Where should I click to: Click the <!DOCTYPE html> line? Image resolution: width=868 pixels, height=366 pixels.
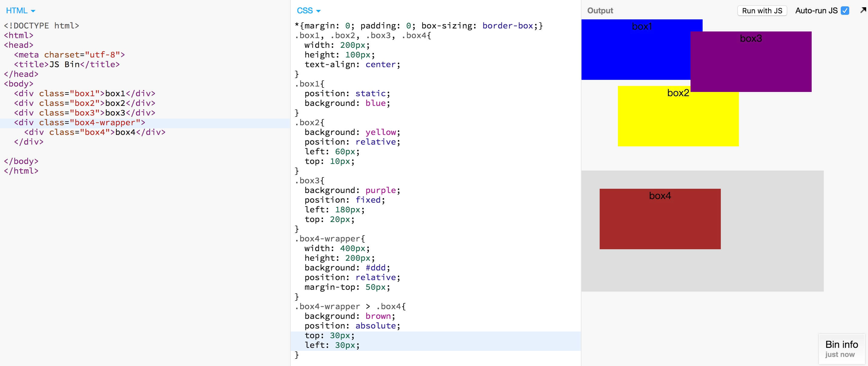point(41,26)
